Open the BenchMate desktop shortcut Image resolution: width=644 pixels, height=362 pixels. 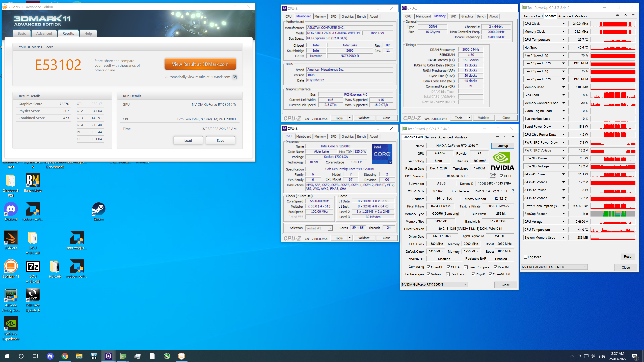[x=33, y=183]
